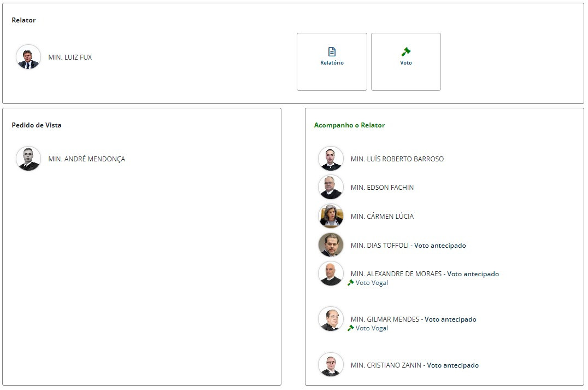
Task: Select the name MIN. LUIZ FUX
Action: point(70,57)
